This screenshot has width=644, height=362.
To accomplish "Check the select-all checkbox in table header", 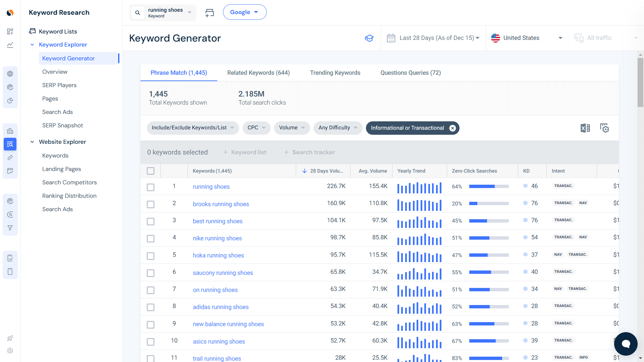I will tap(151, 171).
